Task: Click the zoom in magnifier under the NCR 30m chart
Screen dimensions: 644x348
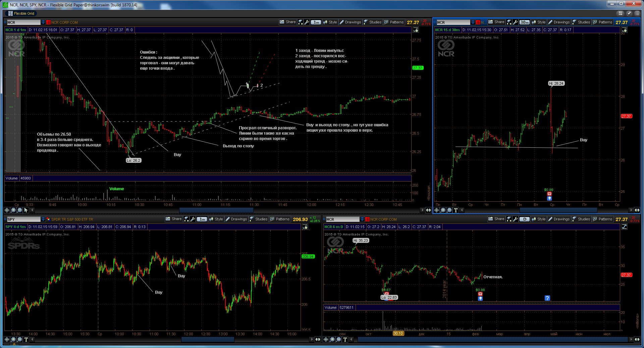Action: tap(443, 210)
